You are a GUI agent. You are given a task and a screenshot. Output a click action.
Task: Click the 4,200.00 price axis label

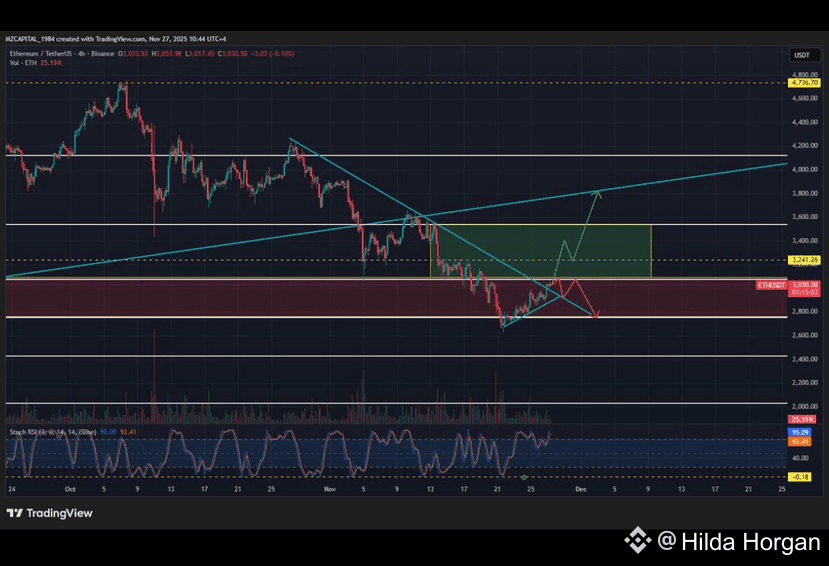[805, 145]
